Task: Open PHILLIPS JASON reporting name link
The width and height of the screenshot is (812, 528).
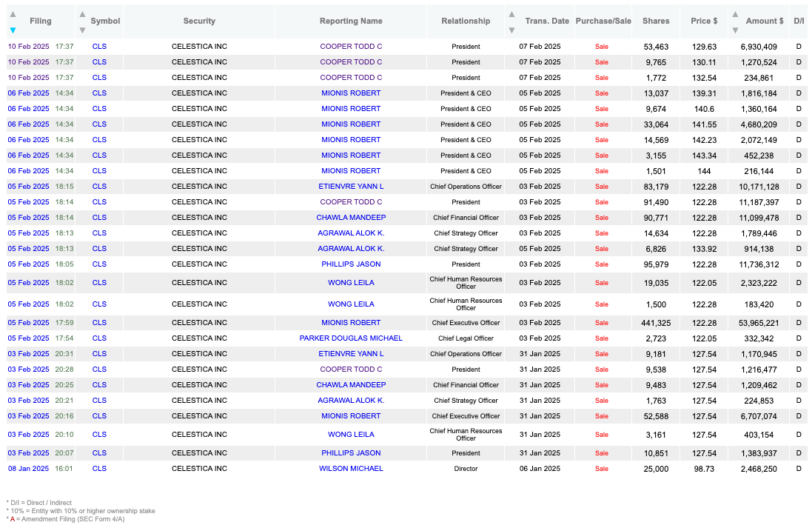Action: pyautogui.click(x=351, y=264)
